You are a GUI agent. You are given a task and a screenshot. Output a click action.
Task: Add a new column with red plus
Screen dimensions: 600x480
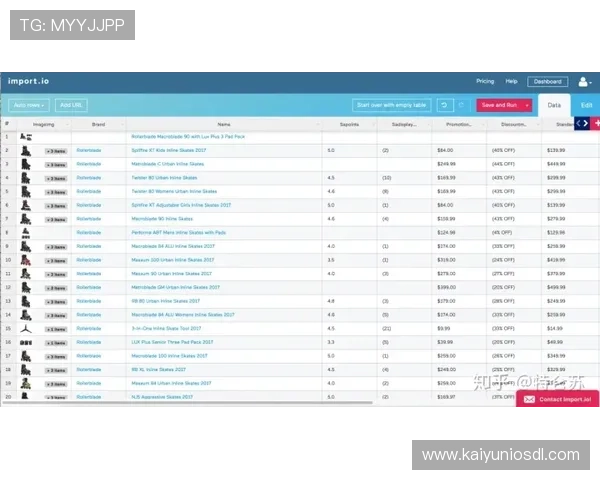pos(596,124)
